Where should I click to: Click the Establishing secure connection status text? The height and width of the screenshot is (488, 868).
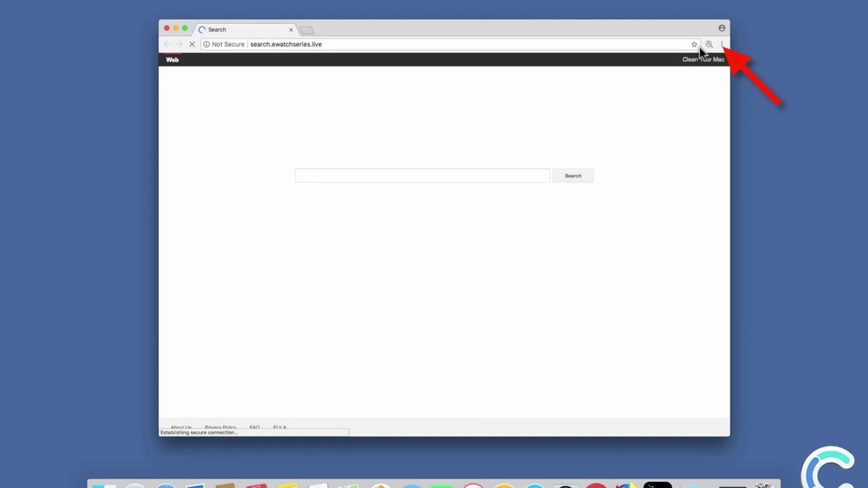[x=199, y=432]
